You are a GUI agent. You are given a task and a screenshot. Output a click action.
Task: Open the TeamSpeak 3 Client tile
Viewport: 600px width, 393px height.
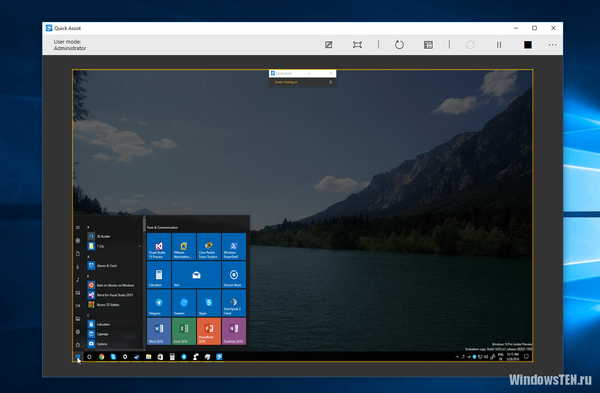(x=234, y=303)
